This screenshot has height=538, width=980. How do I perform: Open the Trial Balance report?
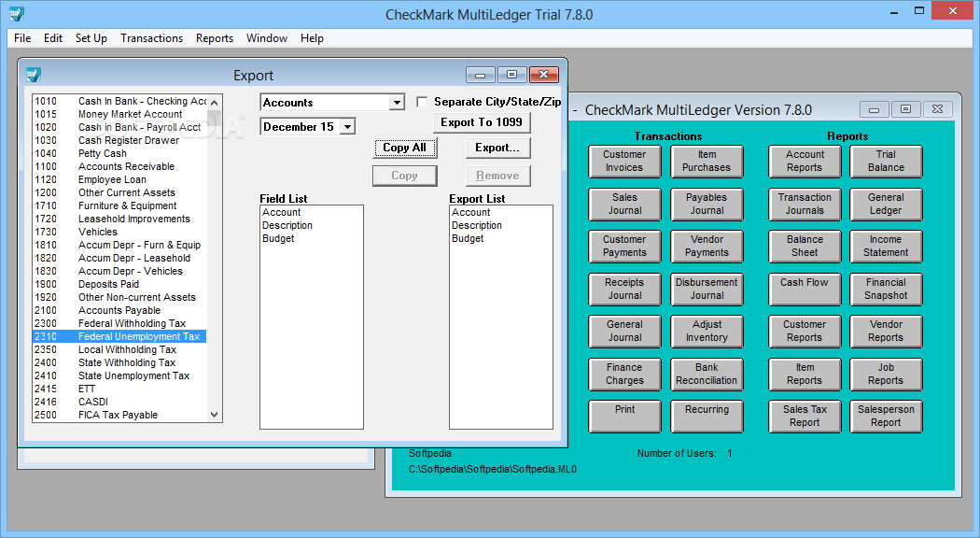pyautogui.click(x=886, y=162)
